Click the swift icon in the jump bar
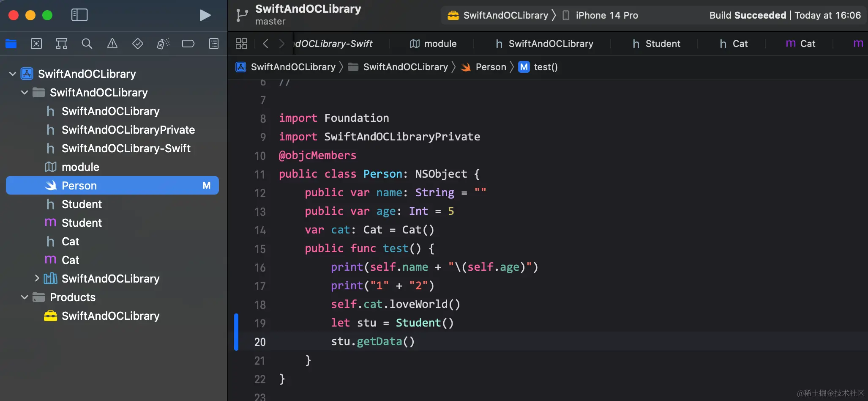Screen dimensions: 868x401 (x=466, y=67)
